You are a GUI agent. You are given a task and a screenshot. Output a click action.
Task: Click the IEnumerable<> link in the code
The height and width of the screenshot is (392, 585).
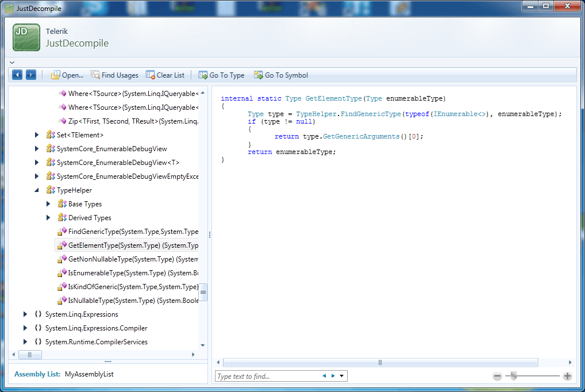coord(460,114)
